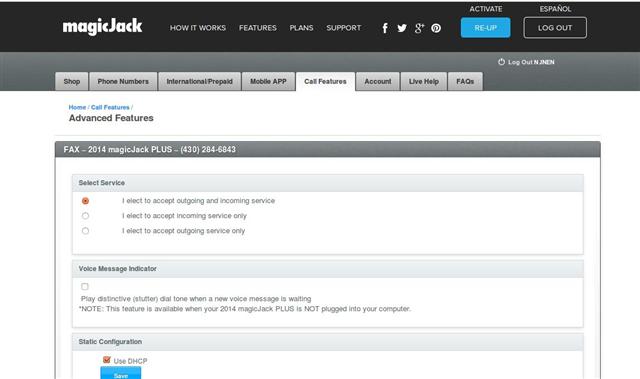The width and height of the screenshot is (640, 379).
Task: Click the blue RE-UP button
Action: tap(485, 28)
